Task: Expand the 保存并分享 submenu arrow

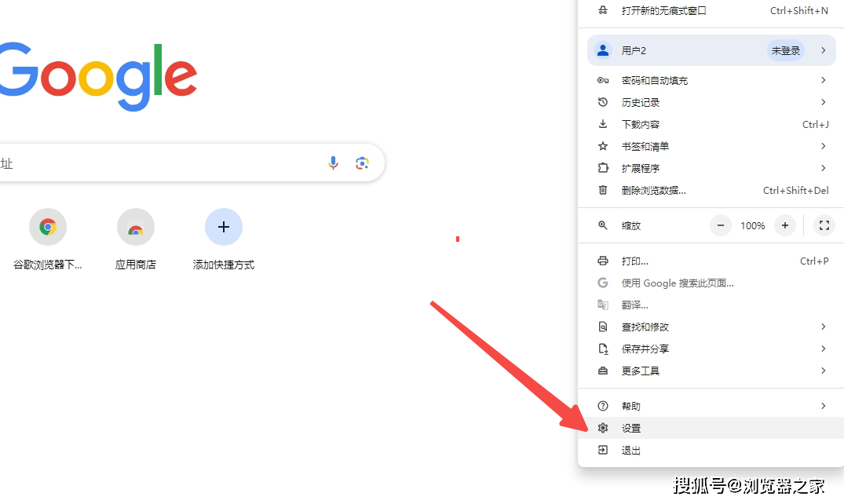Action: tap(823, 349)
